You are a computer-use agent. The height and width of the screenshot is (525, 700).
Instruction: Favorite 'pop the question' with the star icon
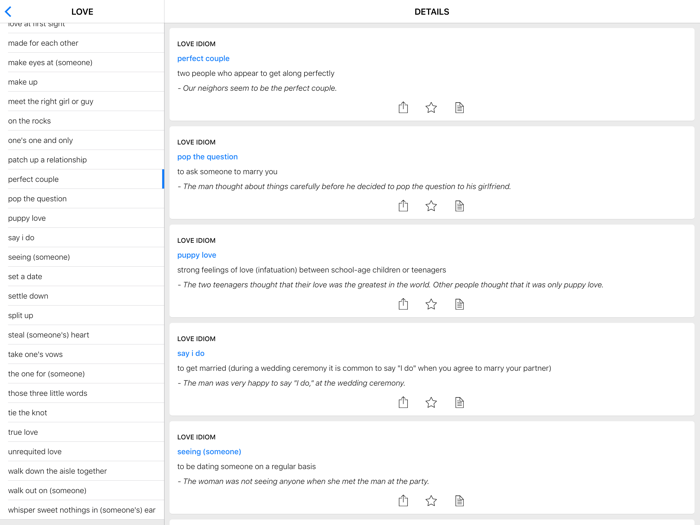coord(431,206)
